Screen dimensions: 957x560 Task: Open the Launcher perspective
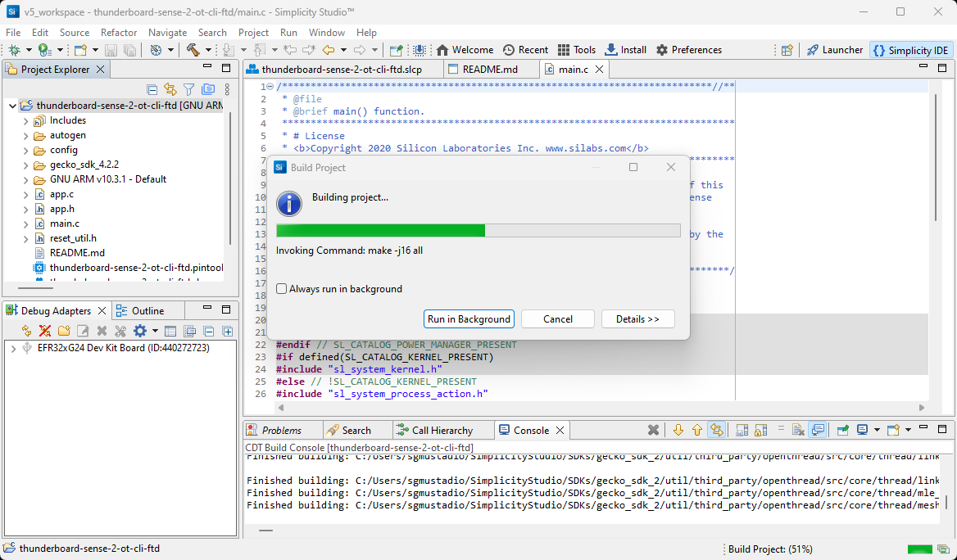pyautogui.click(x=834, y=50)
